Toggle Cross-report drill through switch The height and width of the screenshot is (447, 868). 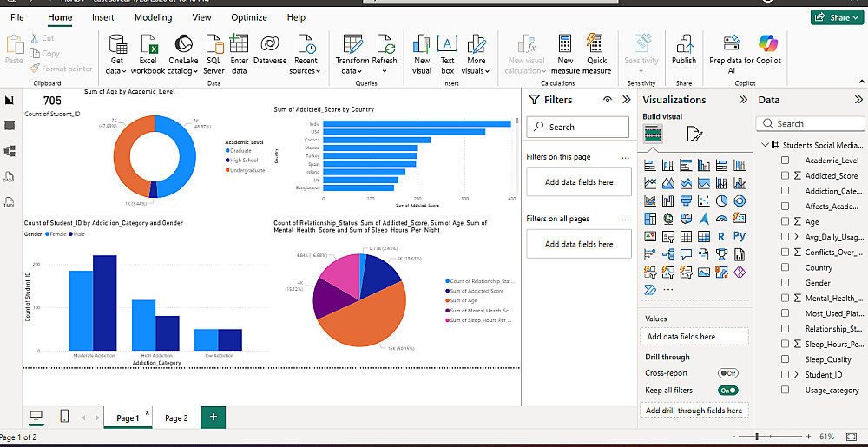728,373
